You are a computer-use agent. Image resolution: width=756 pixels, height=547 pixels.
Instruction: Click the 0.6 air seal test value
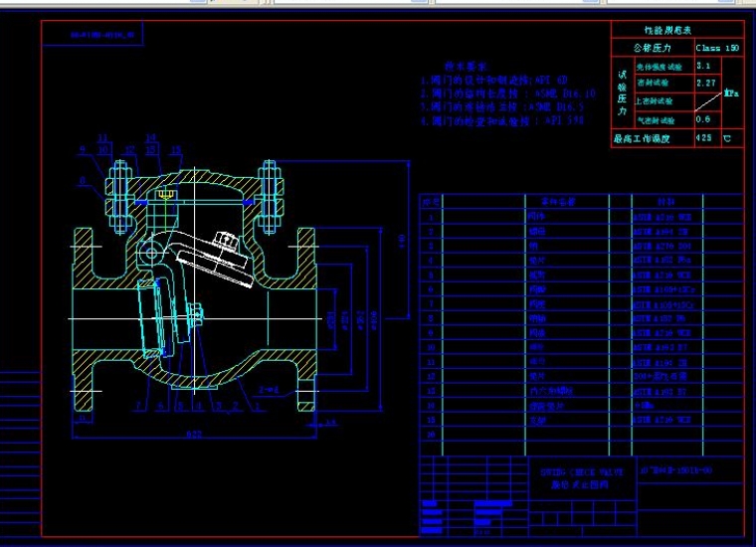(x=703, y=119)
